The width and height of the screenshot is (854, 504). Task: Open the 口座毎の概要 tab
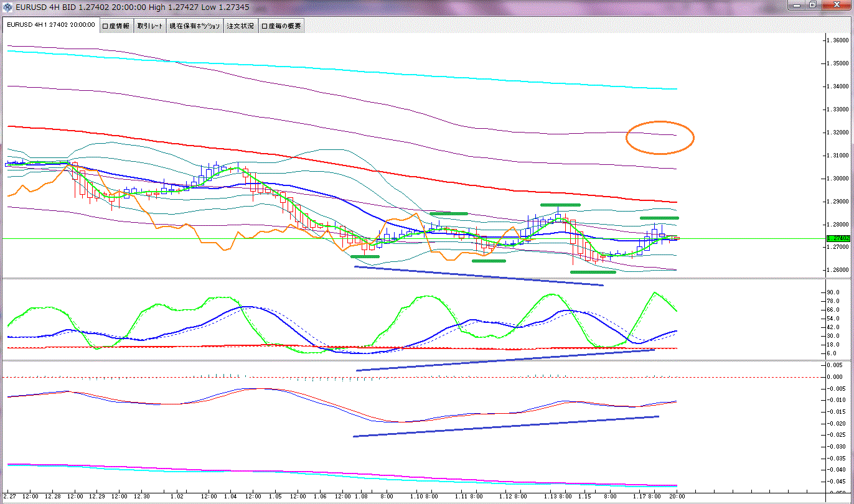(281, 26)
